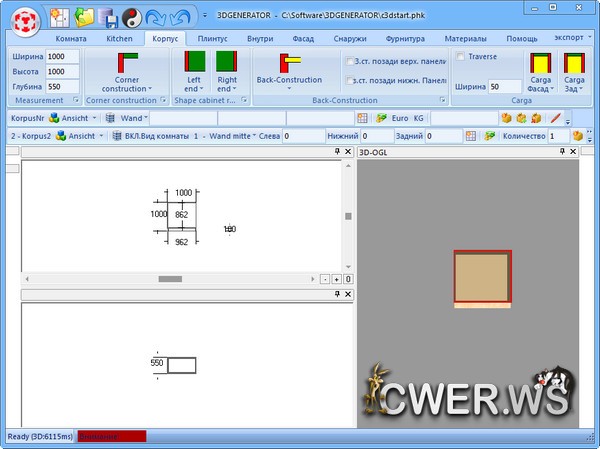Click the second blue curved arrow icon
The height and width of the screenshot is (449, 600).
[x=180, y=18]
